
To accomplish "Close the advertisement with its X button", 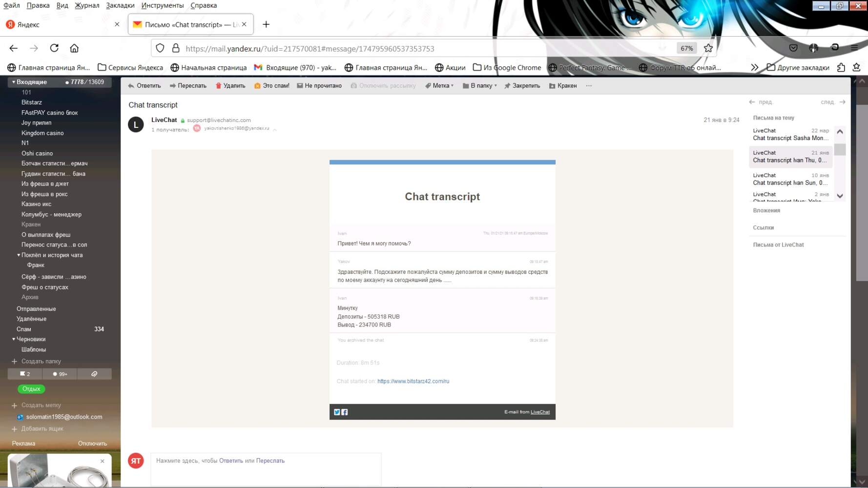I will pyautogui.click(x=102, y=461).
